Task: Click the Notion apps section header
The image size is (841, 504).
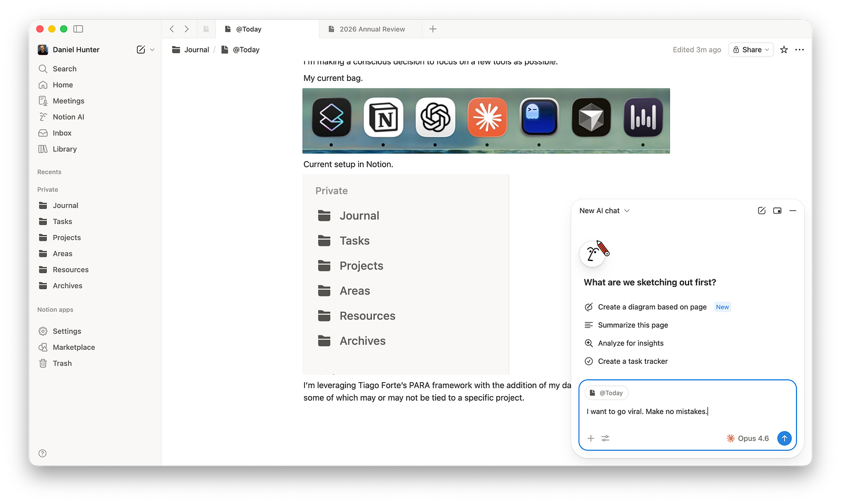Action: [55, 310]
